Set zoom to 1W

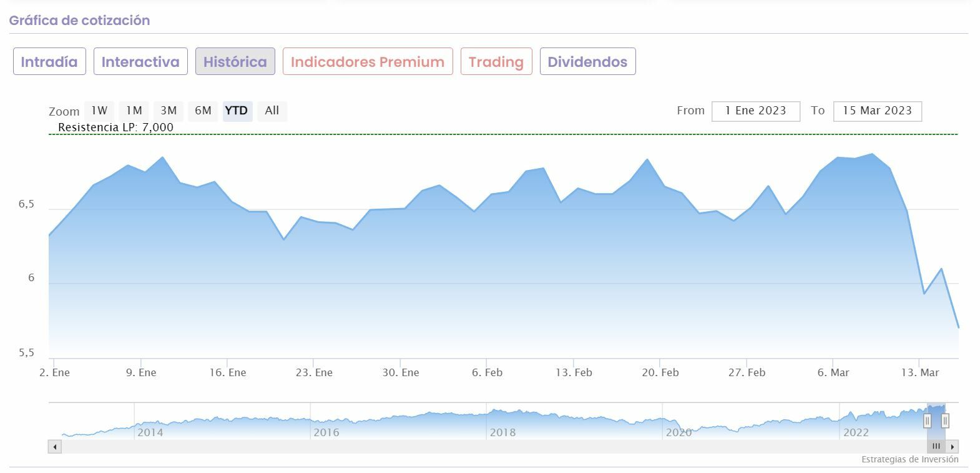[99, 111]
